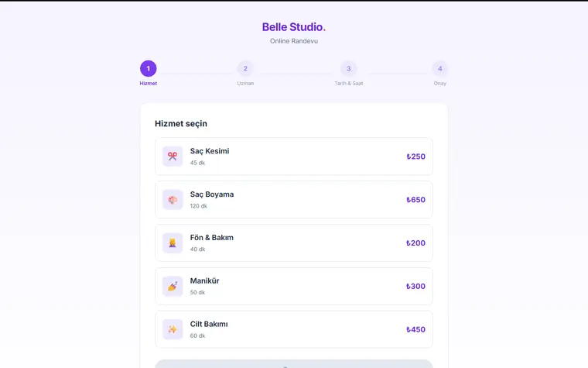The width and height of the screenshot is (588, 368).
Task: Click the sparkles icon for Cilt Bakımı
Action: pyautogui.click(x=173, y=329)
